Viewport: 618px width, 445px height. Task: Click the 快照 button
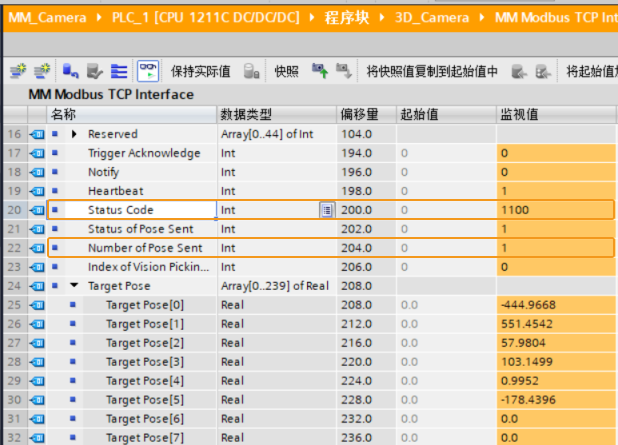286,71
